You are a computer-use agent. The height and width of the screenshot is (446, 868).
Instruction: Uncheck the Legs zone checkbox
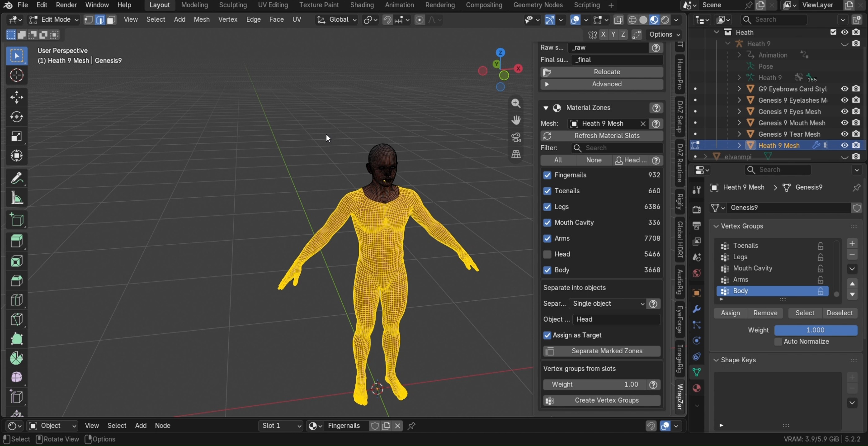coord(547,207)
